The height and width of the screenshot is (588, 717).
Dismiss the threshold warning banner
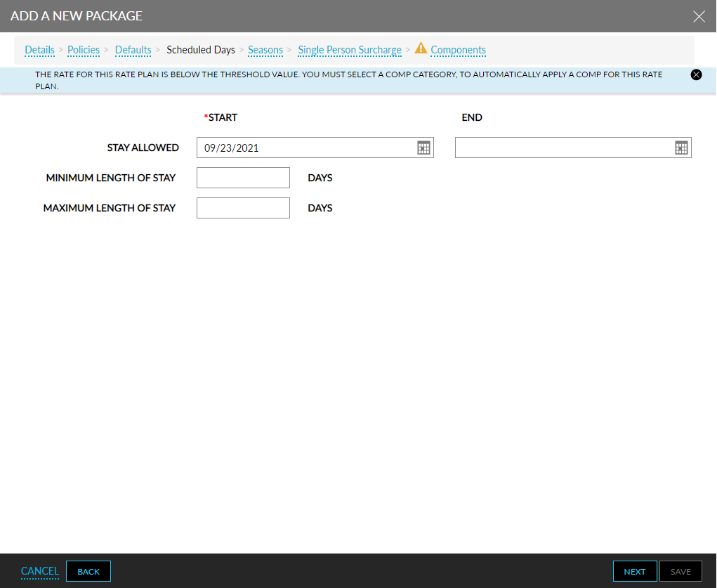coord(696,74)
